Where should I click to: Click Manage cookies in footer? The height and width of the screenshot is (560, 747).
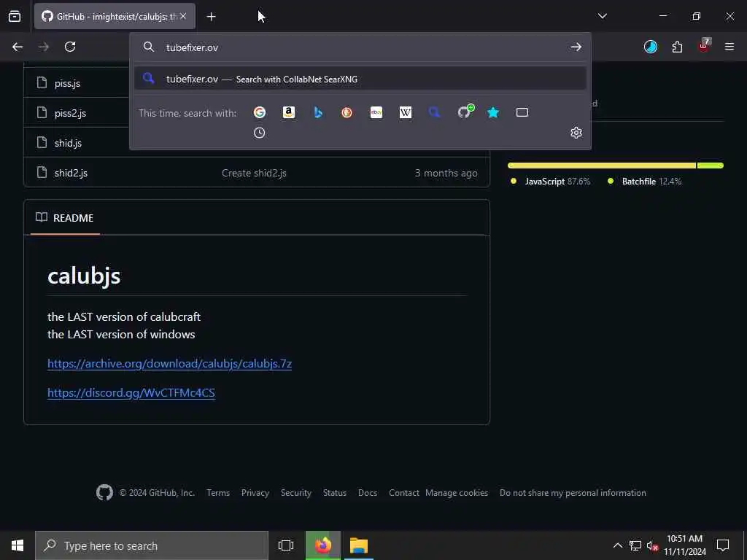pos(457,493)
